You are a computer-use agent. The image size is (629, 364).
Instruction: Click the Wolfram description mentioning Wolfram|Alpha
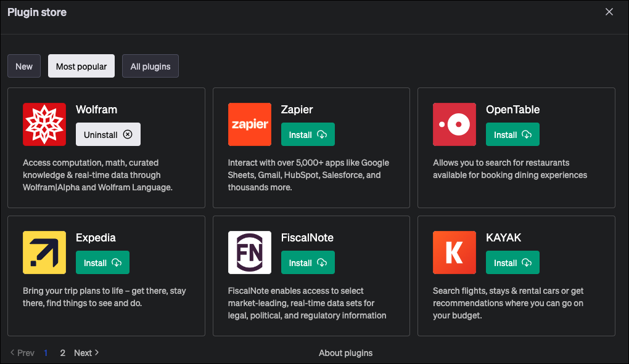[97, 175]
